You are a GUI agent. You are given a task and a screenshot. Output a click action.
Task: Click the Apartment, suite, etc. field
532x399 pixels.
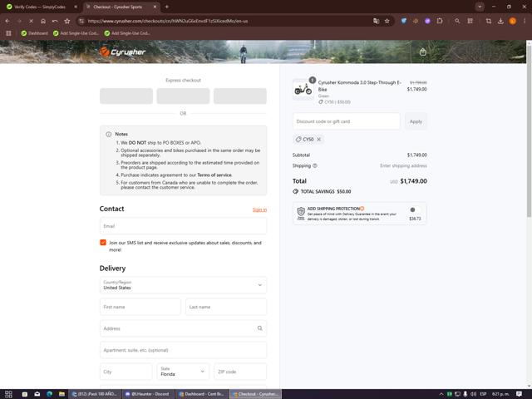(183, 350)
